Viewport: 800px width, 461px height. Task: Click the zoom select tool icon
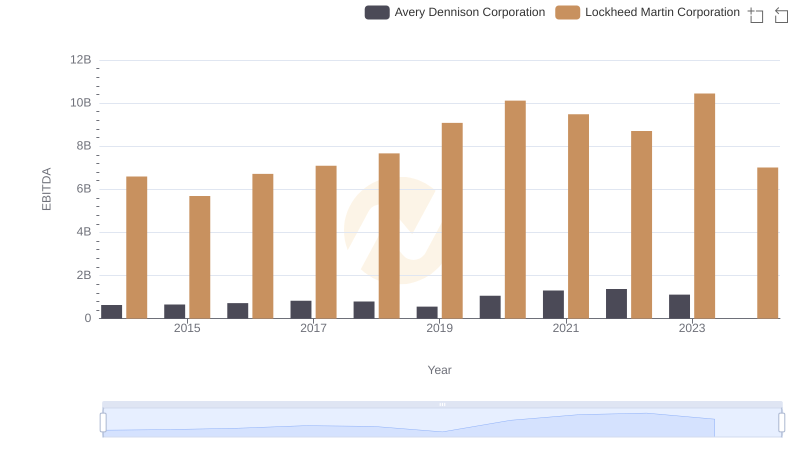point(756,15)
